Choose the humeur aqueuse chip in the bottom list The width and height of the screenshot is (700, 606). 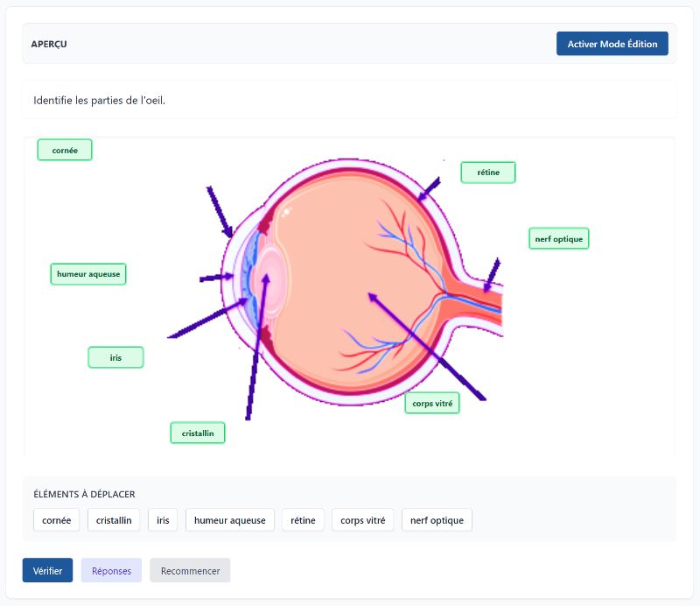pos(230,520)
